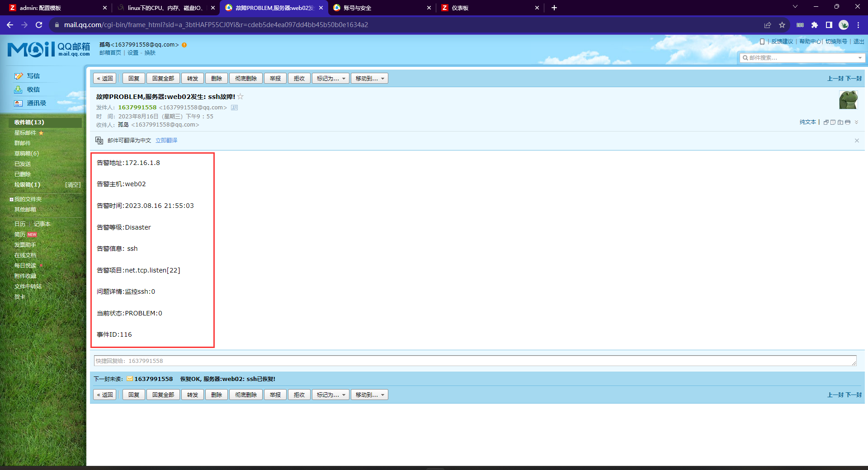Open Chrome extensions puzzle icon
The width and height of the screenshot is (868, 470).
coord(815,25)
